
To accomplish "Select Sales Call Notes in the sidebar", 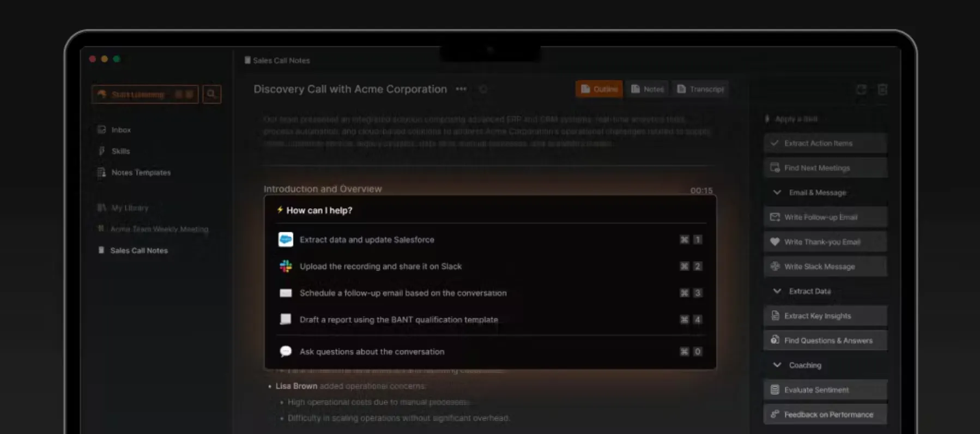I will [x=133, y=250].
